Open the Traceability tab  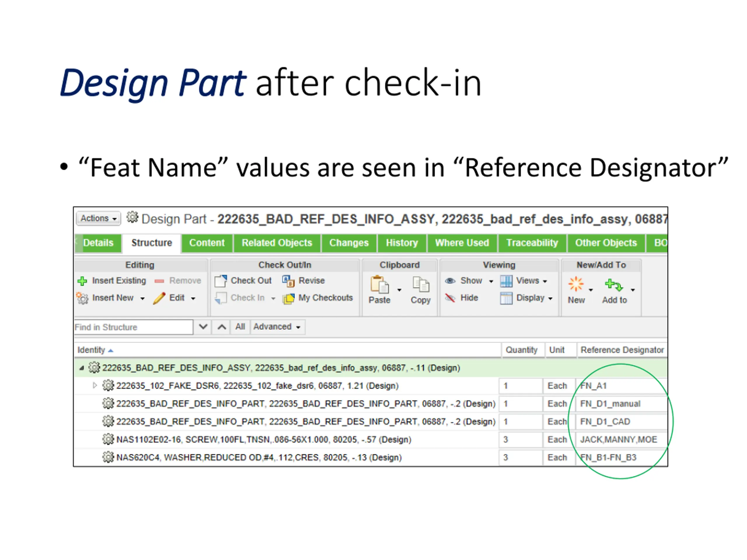pyautogui.click(x=532, y=243)
